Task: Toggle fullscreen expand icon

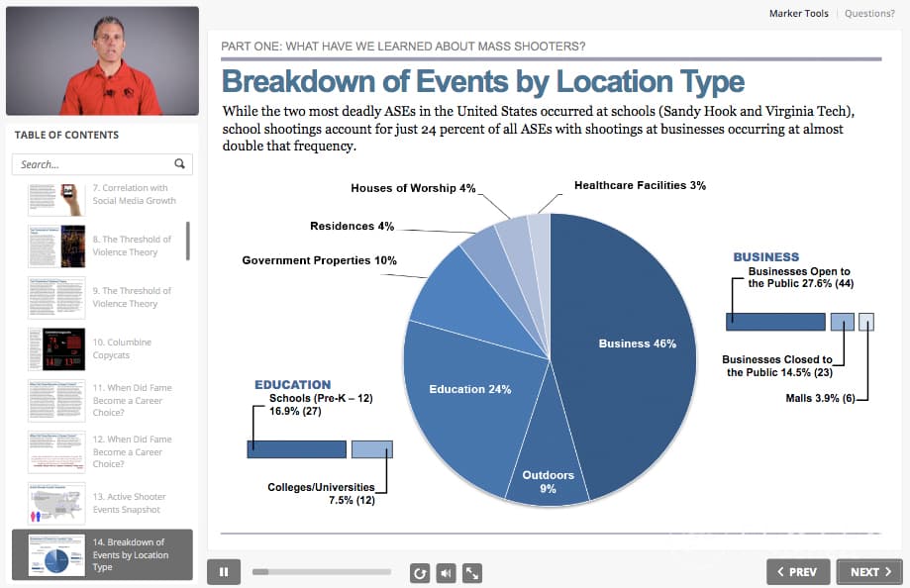Action: pyautogui.click(x=472, y=573)
